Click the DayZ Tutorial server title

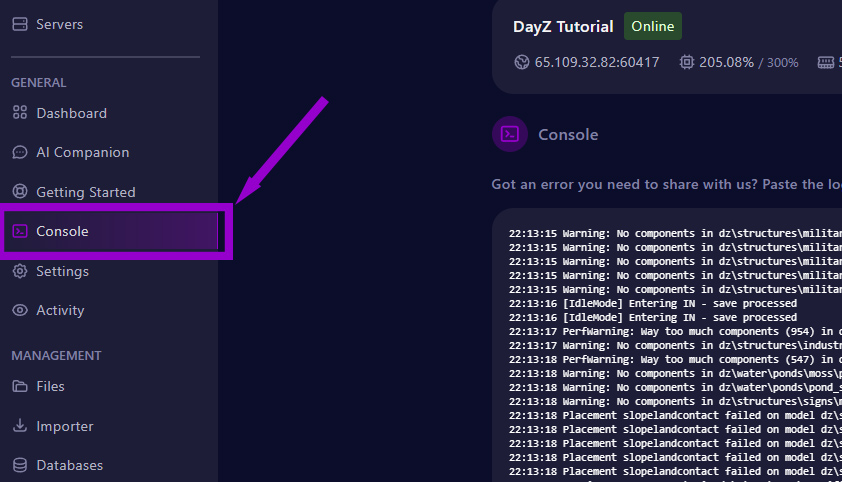point(563,27)
